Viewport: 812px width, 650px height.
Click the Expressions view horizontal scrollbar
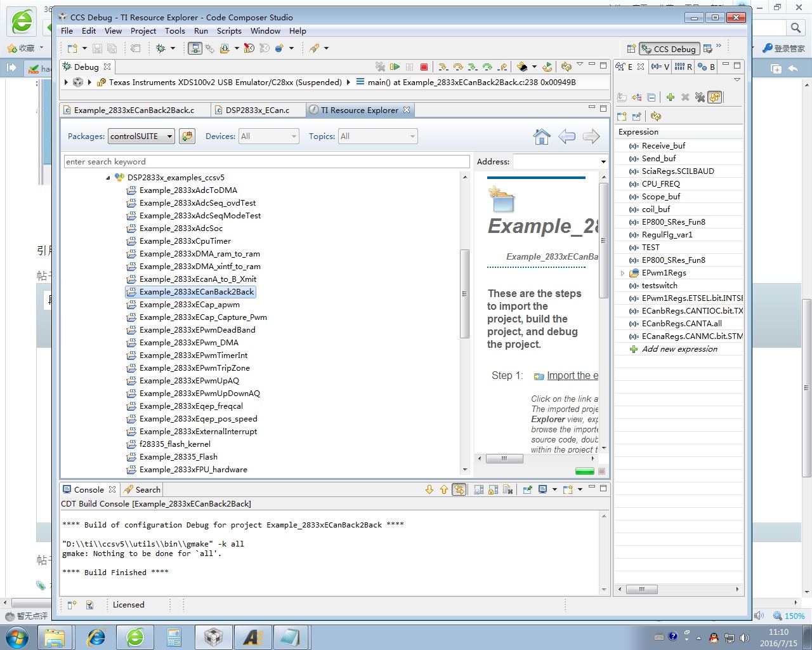click(x=641, y=590)
